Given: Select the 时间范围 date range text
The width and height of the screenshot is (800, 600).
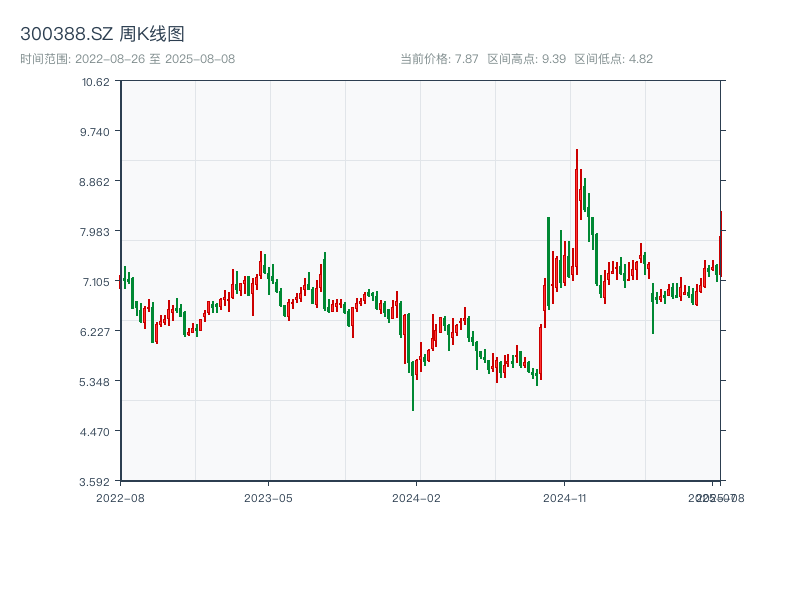Looking at the screenshot, I should [127, 59].
